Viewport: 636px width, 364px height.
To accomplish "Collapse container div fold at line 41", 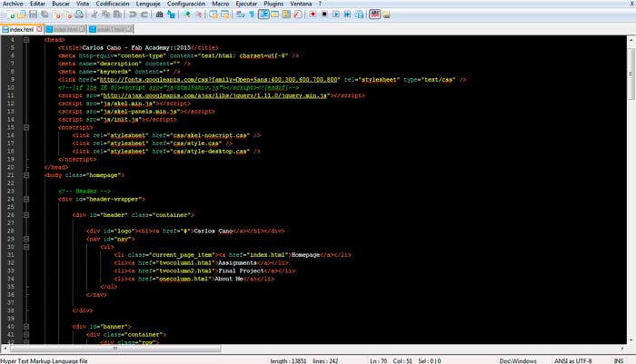I will (x=26, y=334).
